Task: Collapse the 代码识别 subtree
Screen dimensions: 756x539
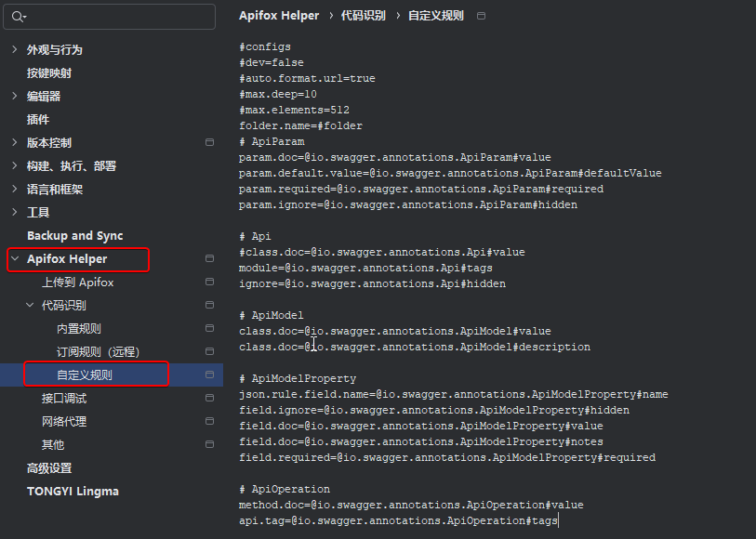Action: [30, 305]
